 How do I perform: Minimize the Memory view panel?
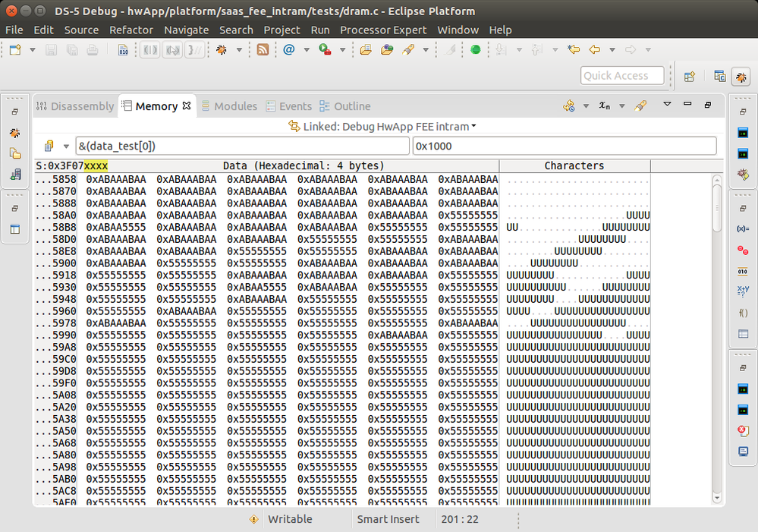point(687,104)
